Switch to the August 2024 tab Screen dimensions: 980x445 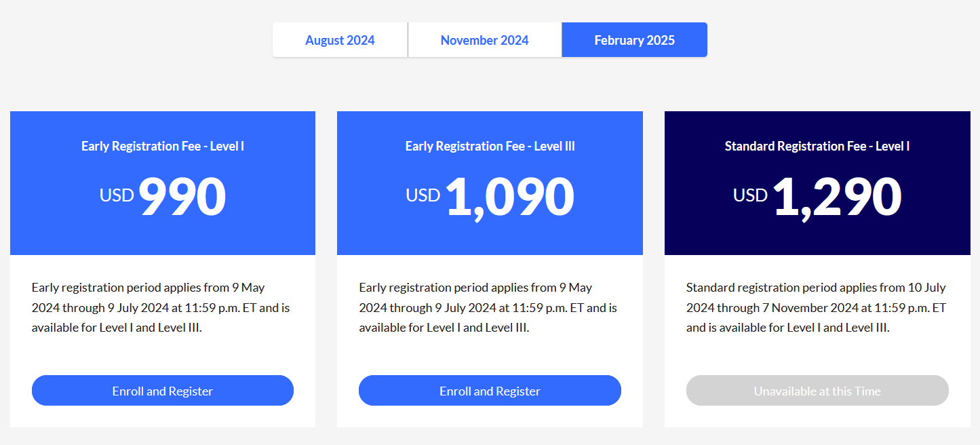click(x=340, y=40)
